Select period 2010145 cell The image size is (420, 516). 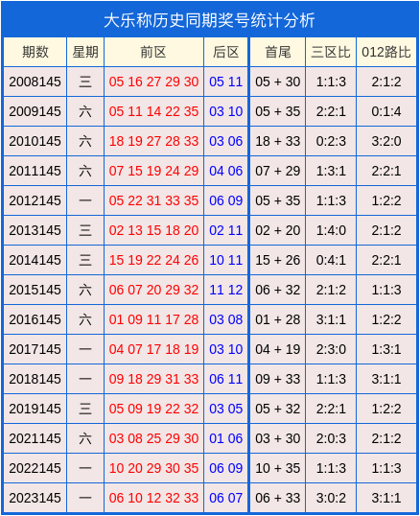point(35,141)
